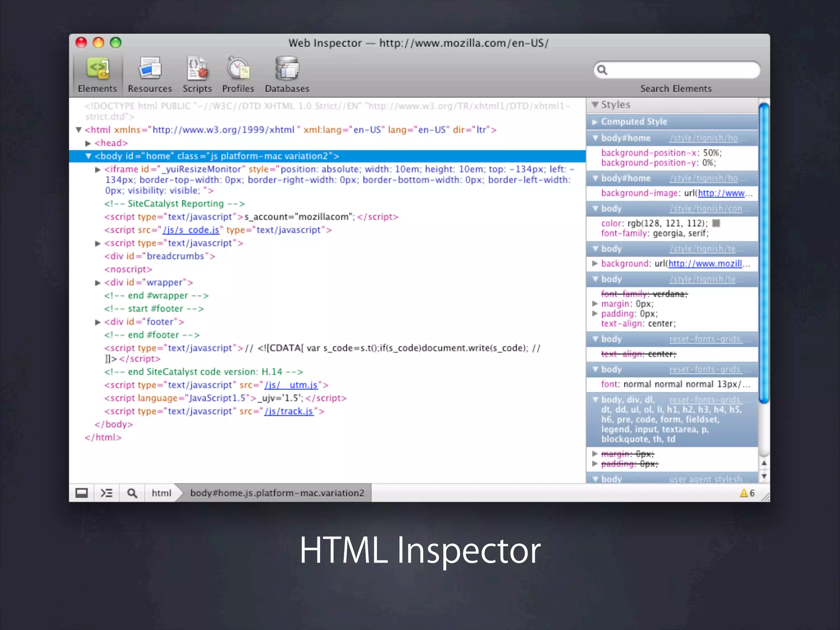Collapse the html root node
840x630 pixels.
78,130
